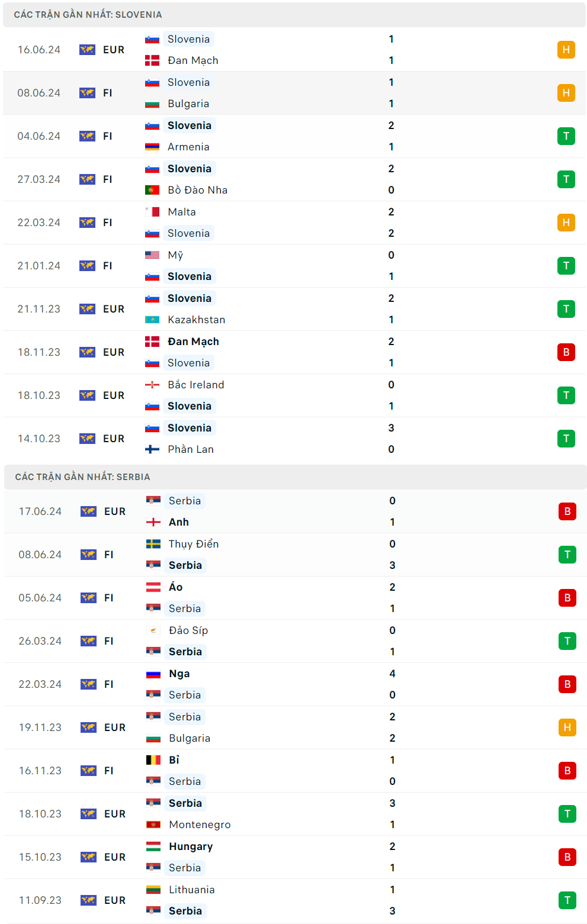
Task: Click the 'Các trận gần nhất: Serbia' header
Action: point(82,477)
